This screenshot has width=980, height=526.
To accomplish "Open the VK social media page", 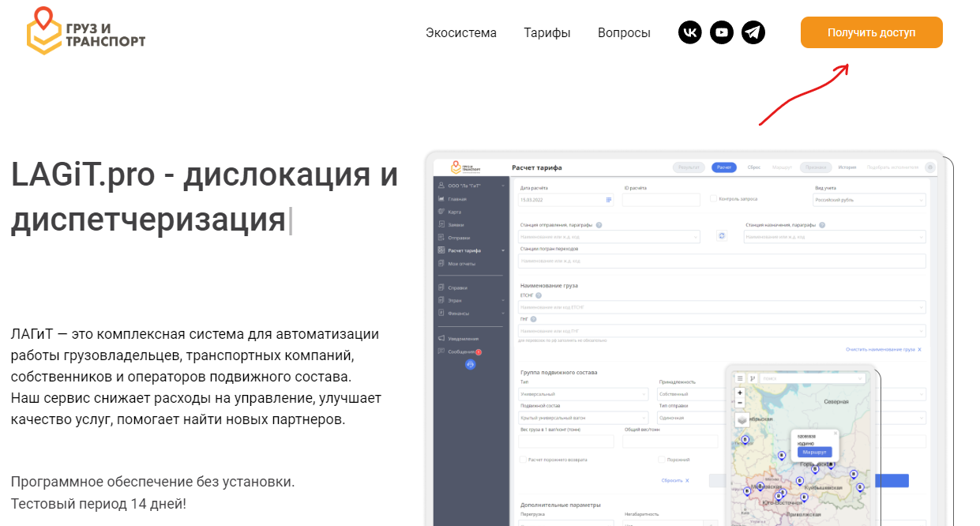I will (x=690, y=32).
